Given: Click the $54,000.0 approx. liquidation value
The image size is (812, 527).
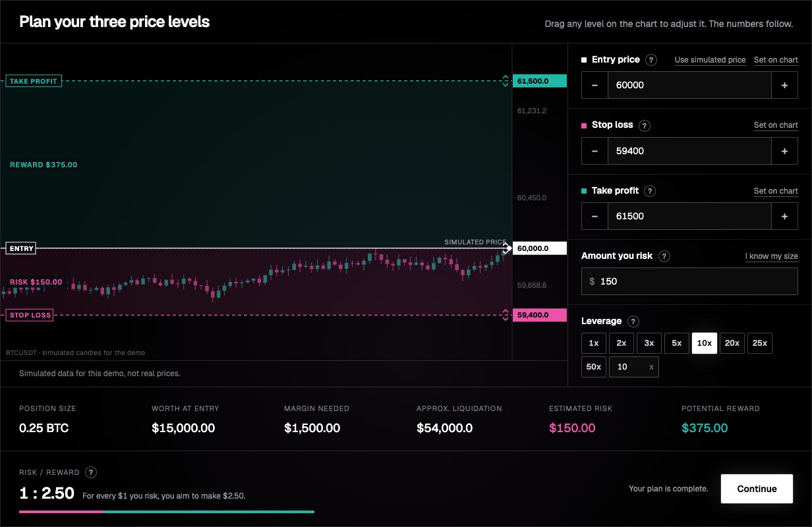Looking at the screenshot, I should [x=445, y=428].
